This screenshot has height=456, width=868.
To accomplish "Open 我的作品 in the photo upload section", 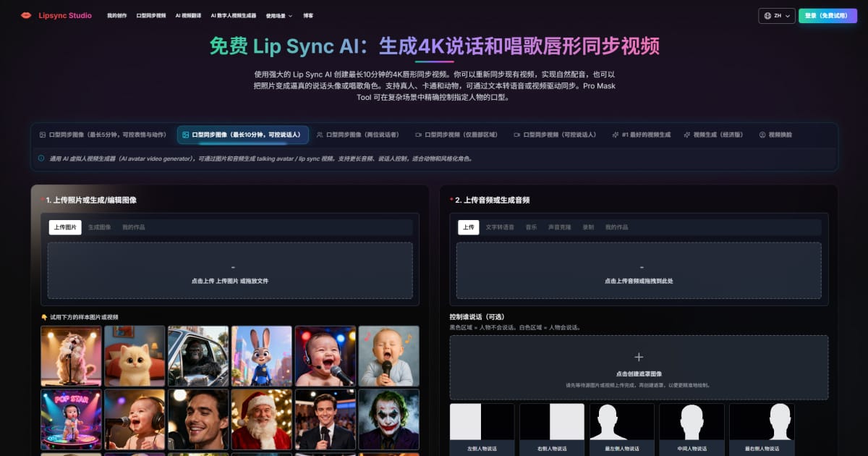I will pos(134,227).
